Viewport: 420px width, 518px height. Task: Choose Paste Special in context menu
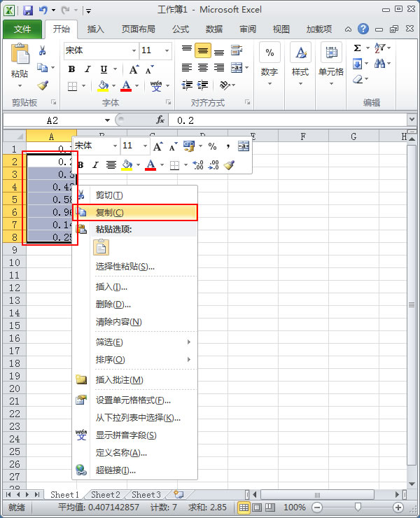[135, 266]
